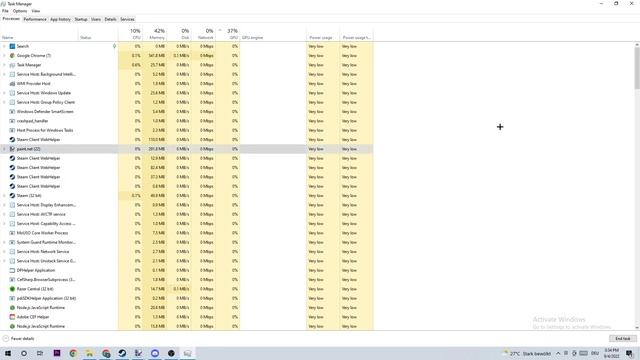Switch to the Performance tab
Screen dimensions: 640x360
tap(35, 19)
